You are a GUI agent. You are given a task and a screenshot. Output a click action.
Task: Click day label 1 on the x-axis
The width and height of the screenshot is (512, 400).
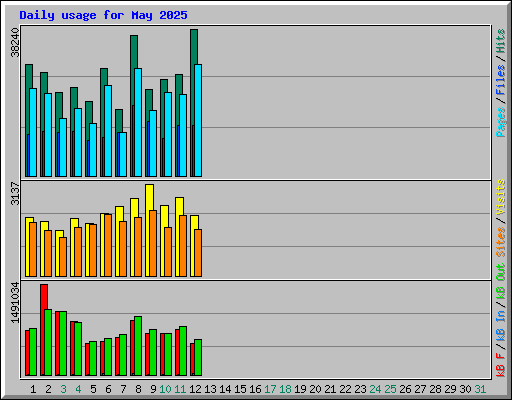point(33,389)
